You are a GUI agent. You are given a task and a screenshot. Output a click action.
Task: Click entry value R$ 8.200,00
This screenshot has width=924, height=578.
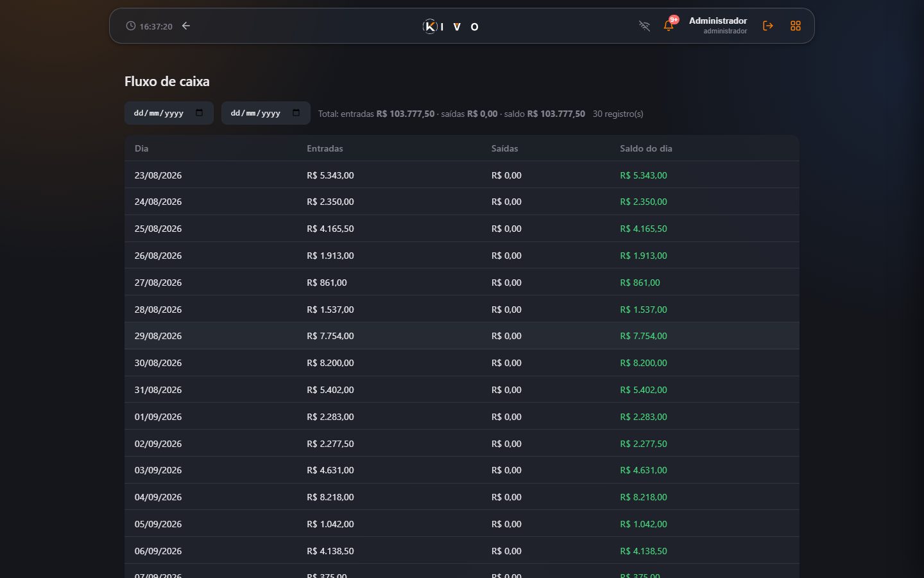[x=330, y=363]
